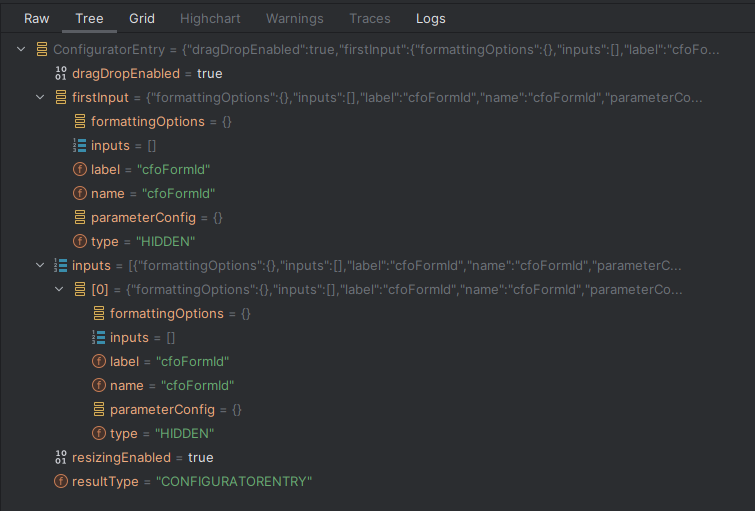This screenshot has width=755, height=511.
Task: Click the [0] index label
Action: point(100,289)
